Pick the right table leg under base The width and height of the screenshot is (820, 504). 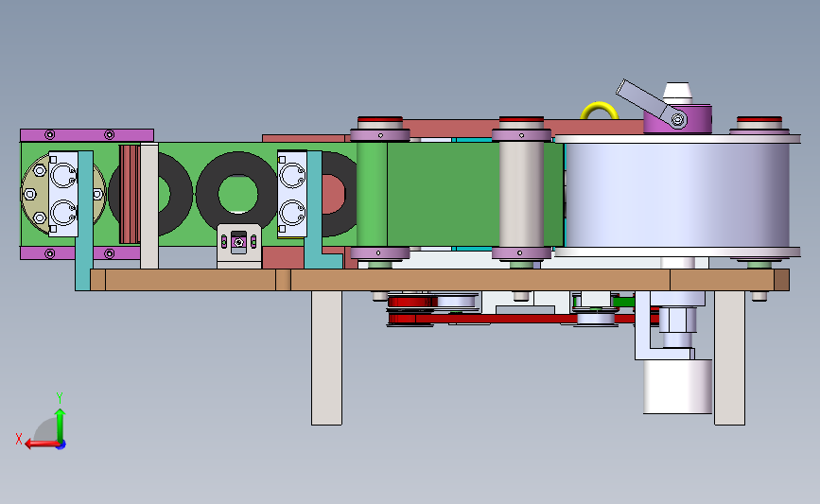pyautogui.click(x=729, y=357)
